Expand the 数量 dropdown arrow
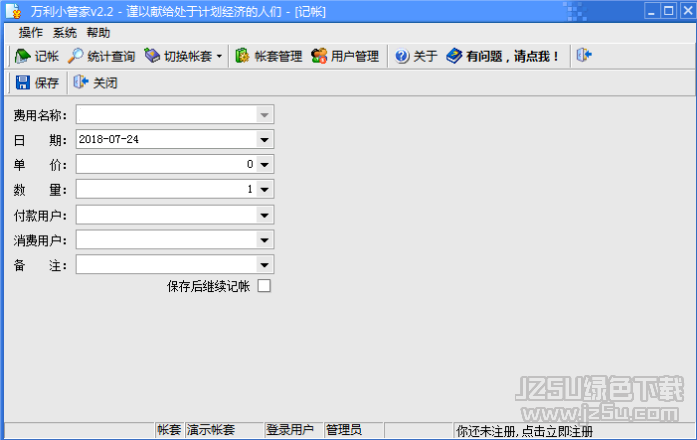697x440 pixels. (x=264, y=190)
